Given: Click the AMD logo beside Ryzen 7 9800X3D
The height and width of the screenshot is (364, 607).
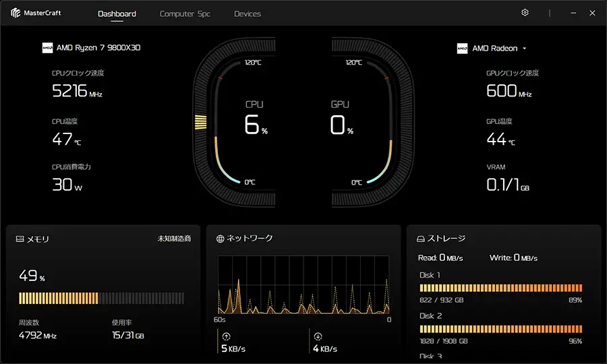Looking at the screenshot, I should click(47, 48).
